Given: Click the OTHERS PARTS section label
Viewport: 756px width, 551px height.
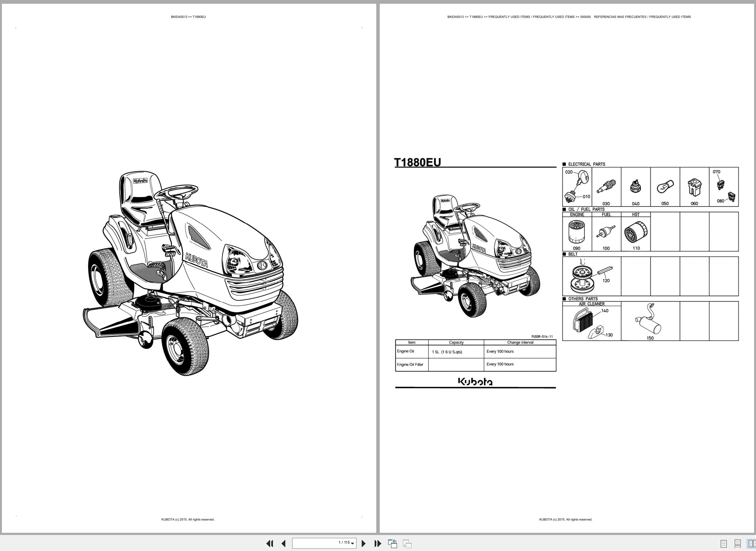Looking at the screenshot, I should pyautogui.click(x=583, y=299).
